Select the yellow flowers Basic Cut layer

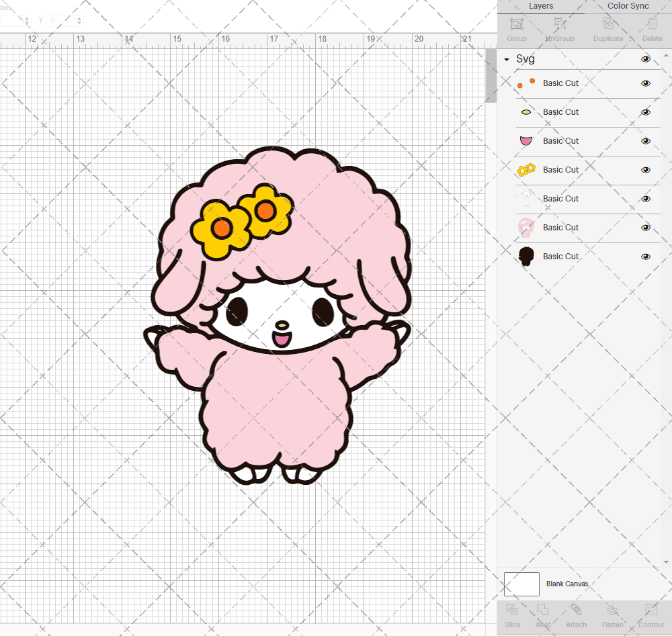[560, 169]
